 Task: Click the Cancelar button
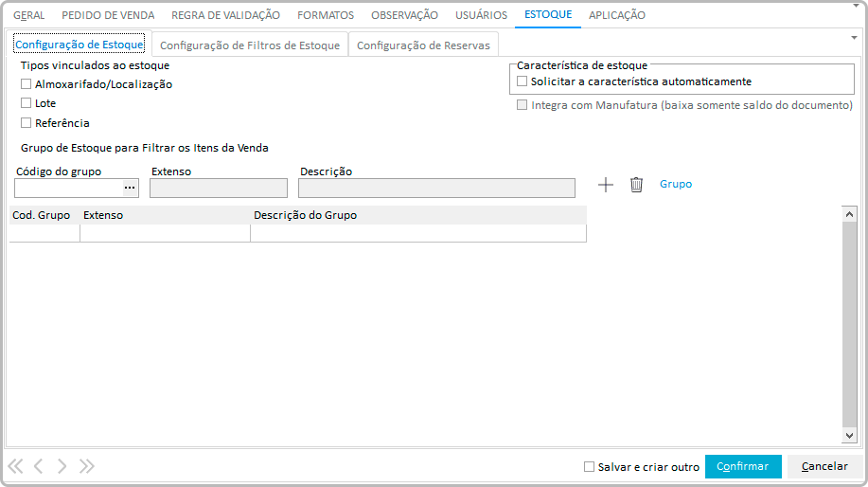point(824,466)
